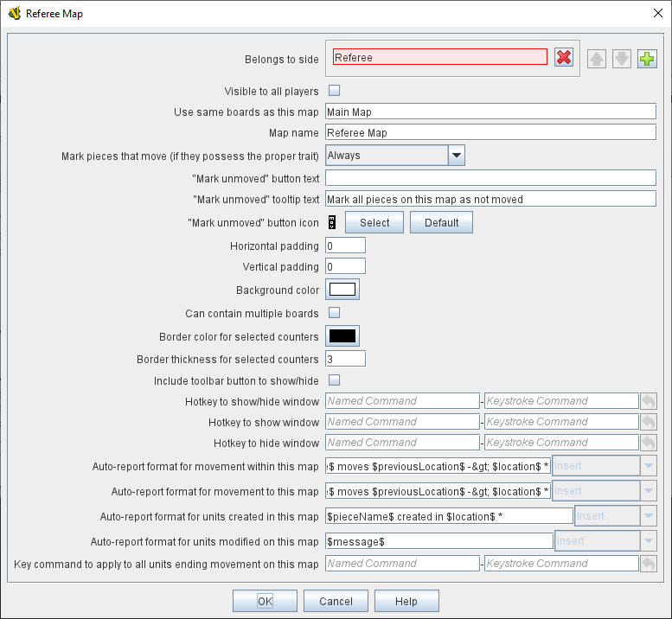Image resolution: width=672 pixels, height=619 pixels.
Task: Click the Map name text field
Action: tap(490, 133)
